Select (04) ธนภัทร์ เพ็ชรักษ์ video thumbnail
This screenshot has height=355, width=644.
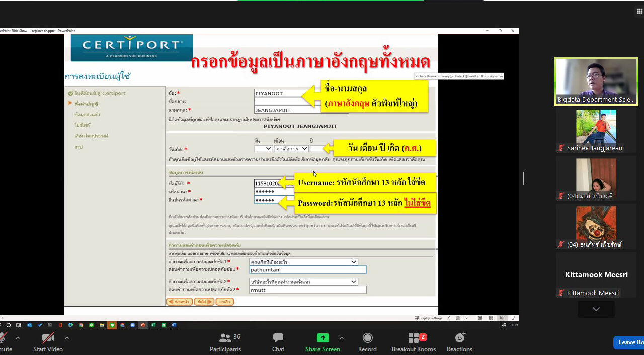(596, 227)
